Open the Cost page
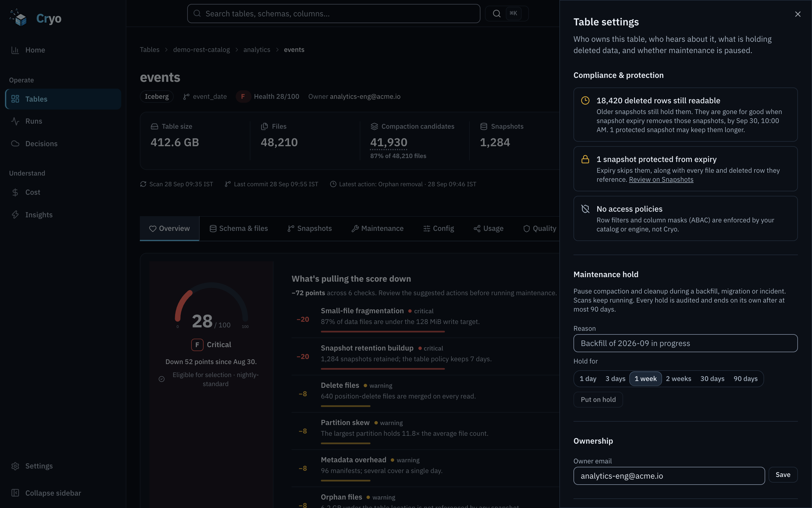Image resolution: width=812 pixels, height=508 pixels. pos(63,192)
